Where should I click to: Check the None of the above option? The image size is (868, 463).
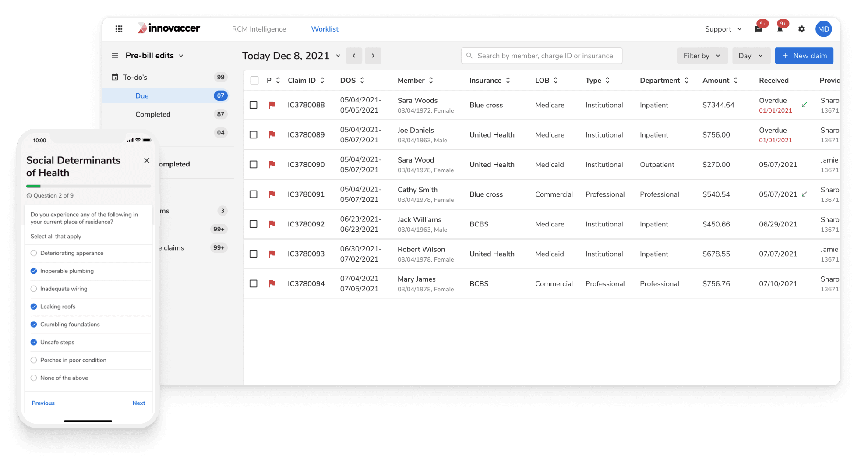tap(34, 378)
